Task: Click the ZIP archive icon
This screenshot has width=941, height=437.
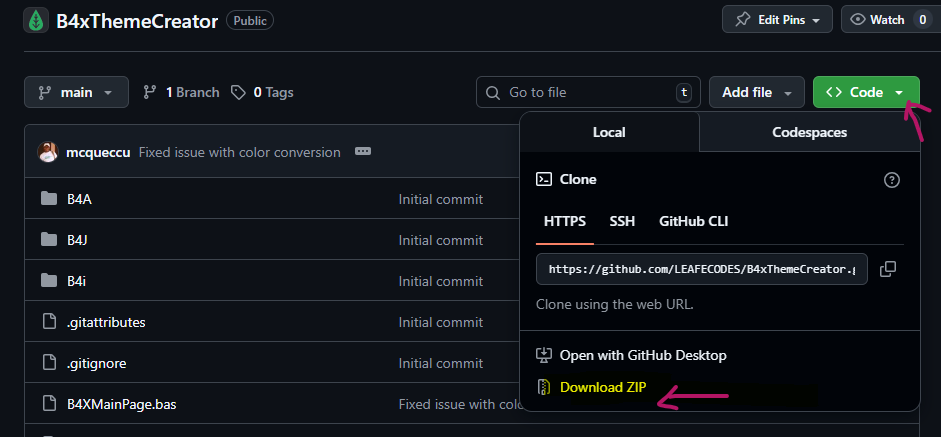Action: (544, 387)
